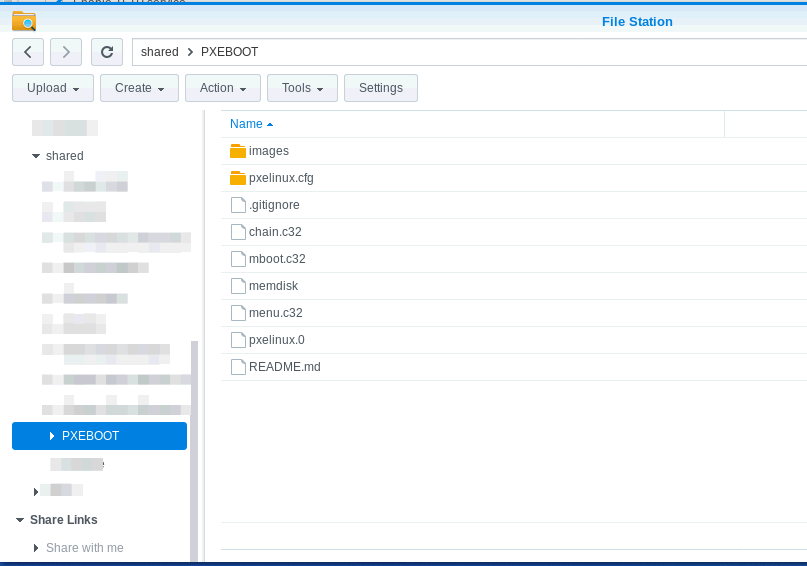Sort by the Name column header
Viewport: 807px width, 566px height.
coord(246,124)
